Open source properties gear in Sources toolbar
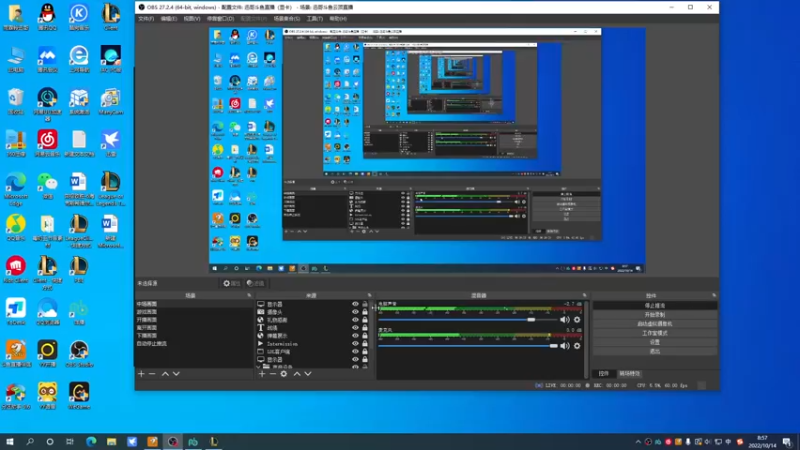Viewport: 800px width, 450px height. [284, 374]
